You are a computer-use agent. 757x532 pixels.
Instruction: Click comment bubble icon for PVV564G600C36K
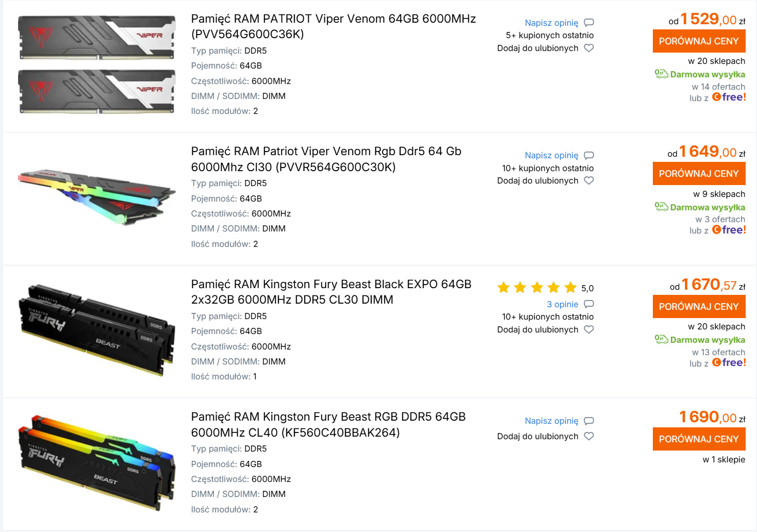click(589, 23)
